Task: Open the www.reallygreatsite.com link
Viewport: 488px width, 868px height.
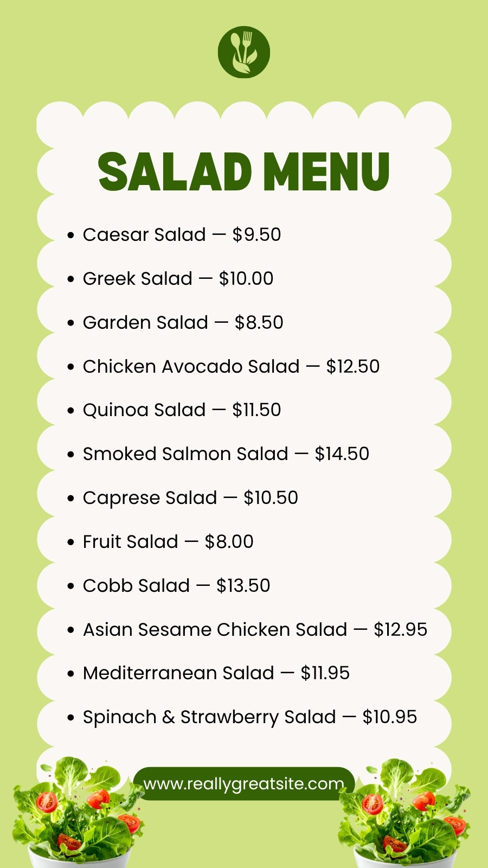Action: (x=244, y=784)
